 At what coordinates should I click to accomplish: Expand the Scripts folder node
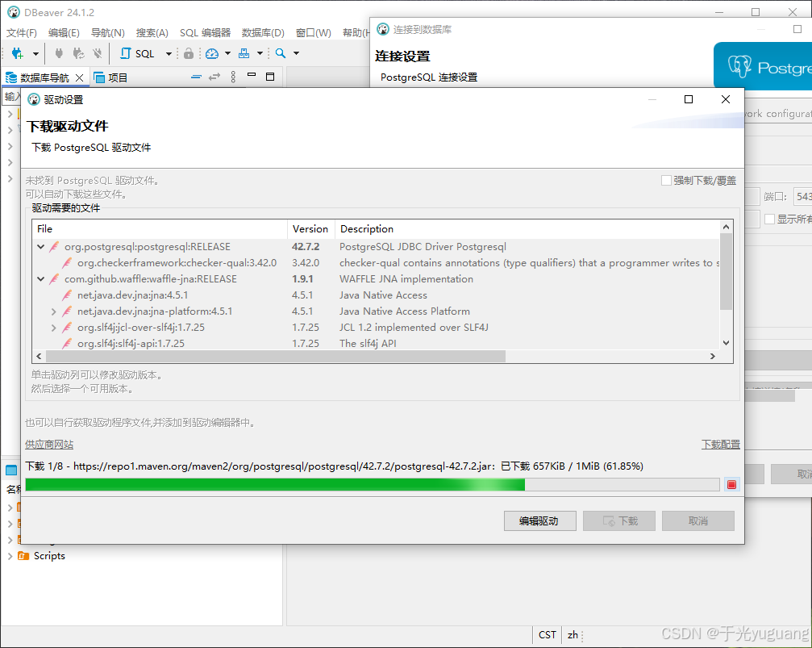[x=10, y=556]
